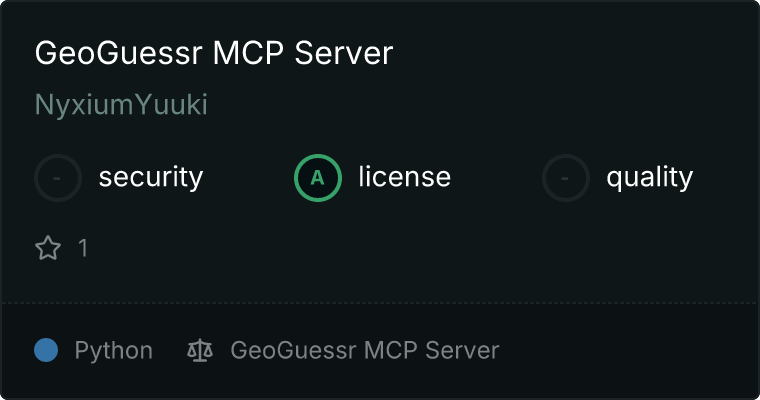Screen dimensions: 760x400
Task: Click the empty footer area right of license name
Action: pyautogui.click(x=625, y=350)
